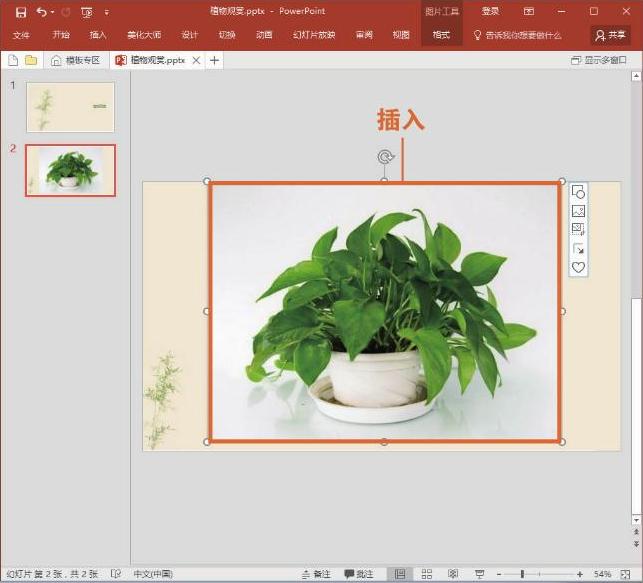Click the spell check icon in status bar
Screen dimensions: 643x583
tap(116, 574)
